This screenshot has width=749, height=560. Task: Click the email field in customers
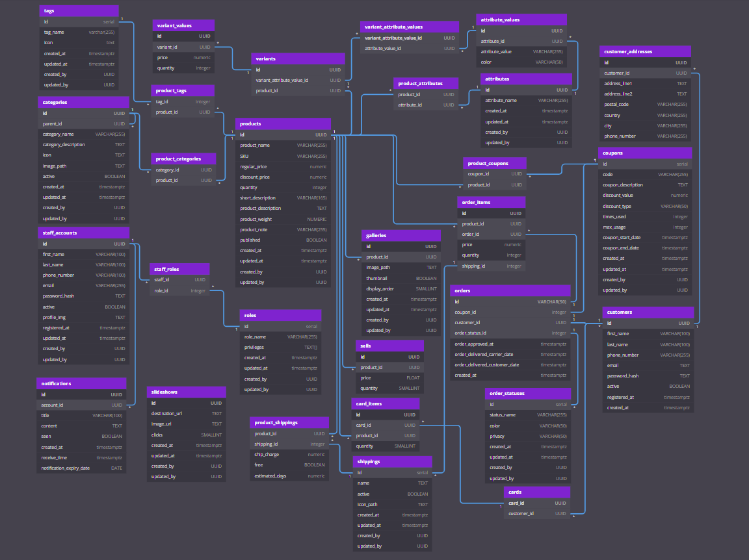(x=648, y=365)
